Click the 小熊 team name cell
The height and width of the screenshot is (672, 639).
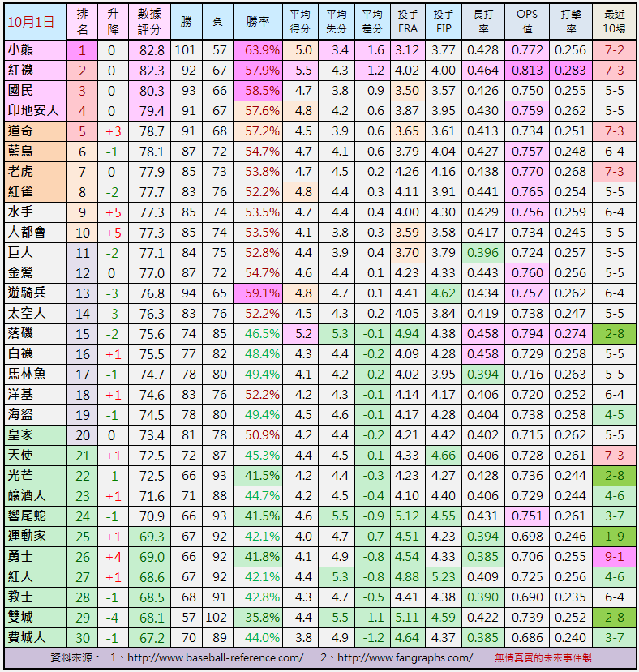pyautogui.click(x=36, y=50)
